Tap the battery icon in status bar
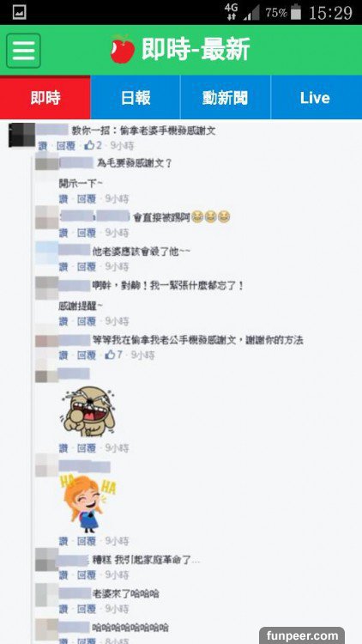Viewport: 362px width, 644px height. tap(295, 12)
